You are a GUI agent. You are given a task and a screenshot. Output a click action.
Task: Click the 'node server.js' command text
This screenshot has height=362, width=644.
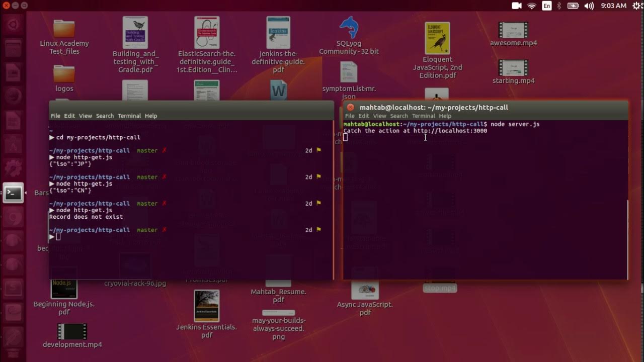515,124
